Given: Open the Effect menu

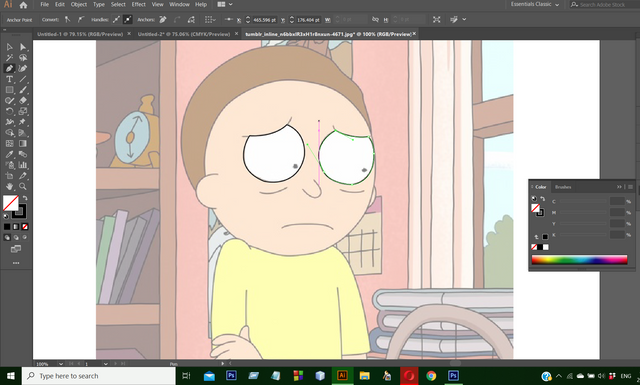Looking at the screenshot, I should [x=138, y=4].
